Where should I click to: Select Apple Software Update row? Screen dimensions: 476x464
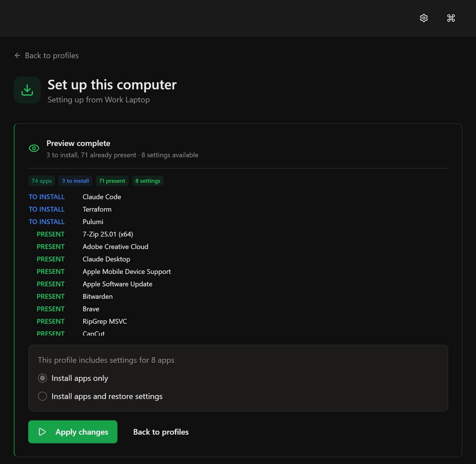(238, 284)
